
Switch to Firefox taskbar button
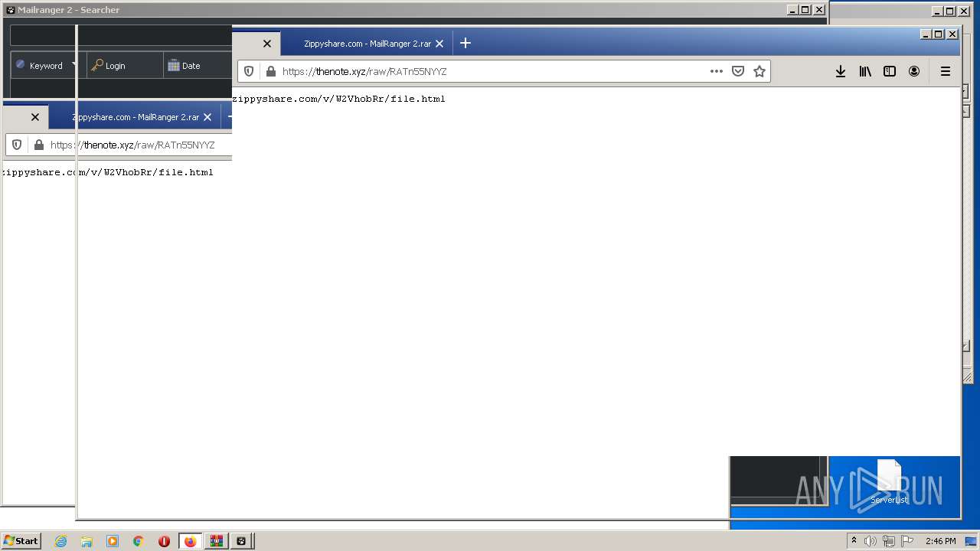[x=191, y=541]
